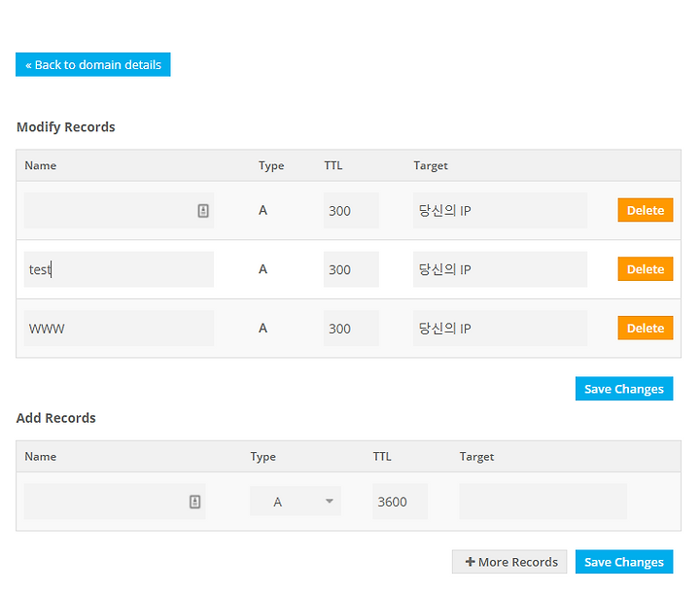Click the TTL column header in Add Records
This screenshot has width=700, height=593.
(x=382, y=456)
